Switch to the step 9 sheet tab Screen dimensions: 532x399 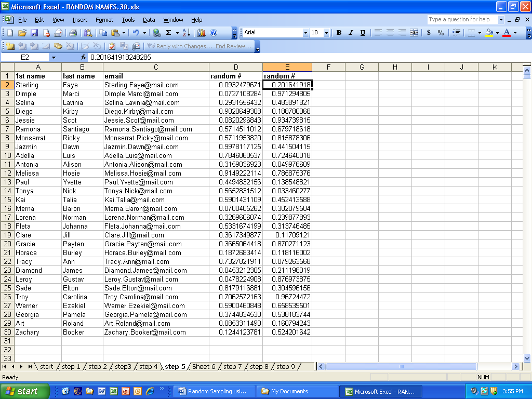(285, 366)
